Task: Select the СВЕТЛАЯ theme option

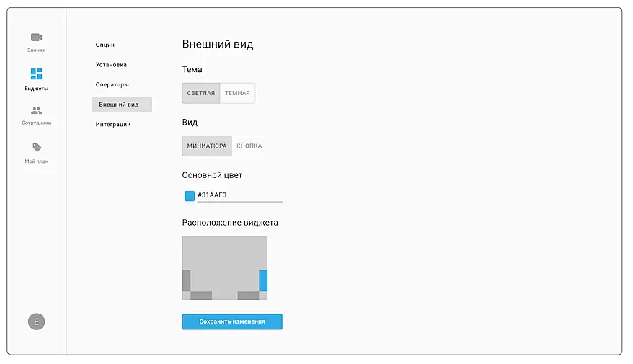Action: [x=201, y=93]
